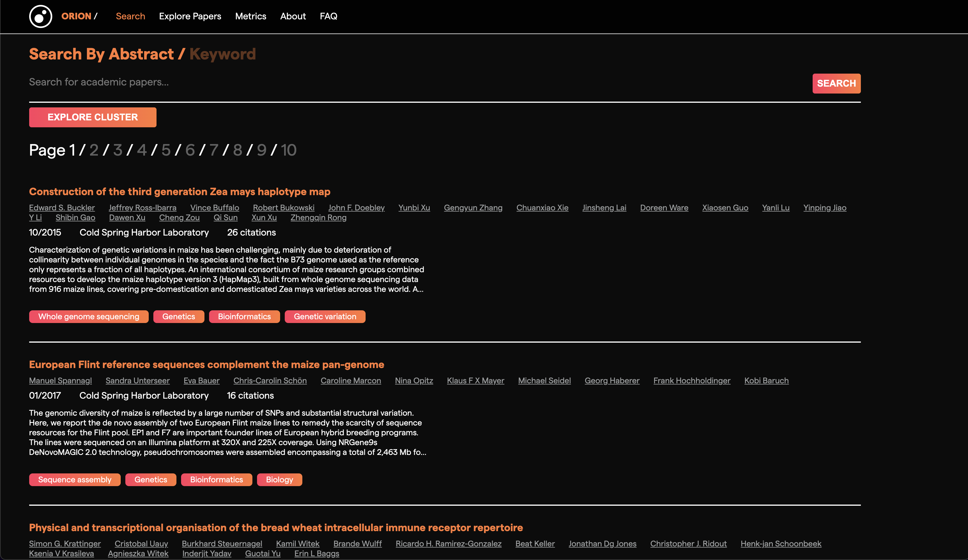Open the Explore Papers menu item

190,16
